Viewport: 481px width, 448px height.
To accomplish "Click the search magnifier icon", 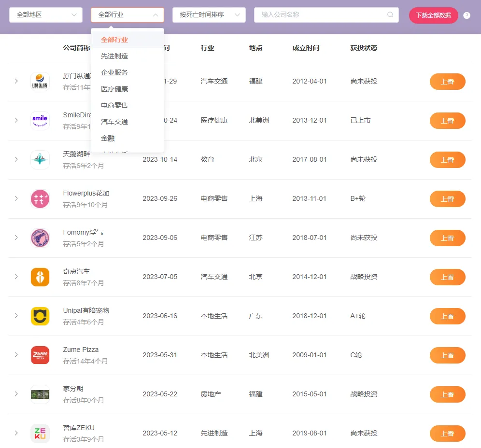I will (390, 15).
